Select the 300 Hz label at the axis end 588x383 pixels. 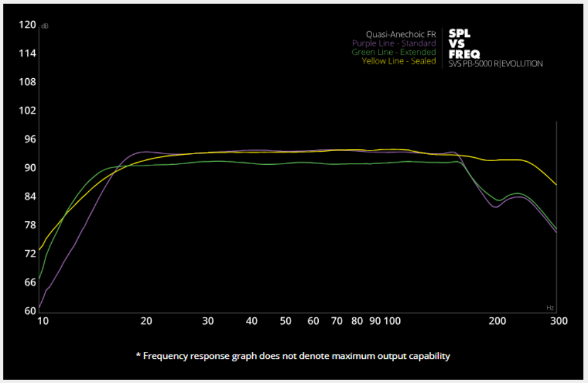pyautogui.click(x=558, y=321)
